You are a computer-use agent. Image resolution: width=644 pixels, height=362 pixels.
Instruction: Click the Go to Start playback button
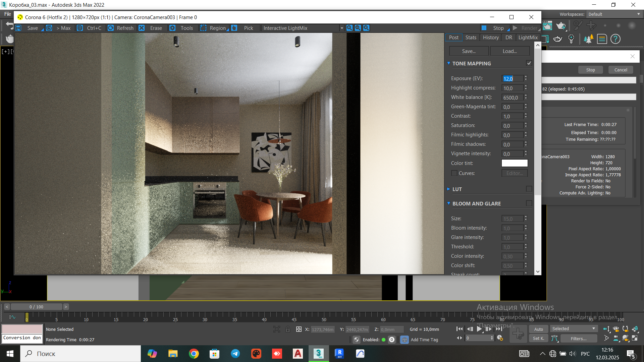pyautogui.click(x=460, y=329)
